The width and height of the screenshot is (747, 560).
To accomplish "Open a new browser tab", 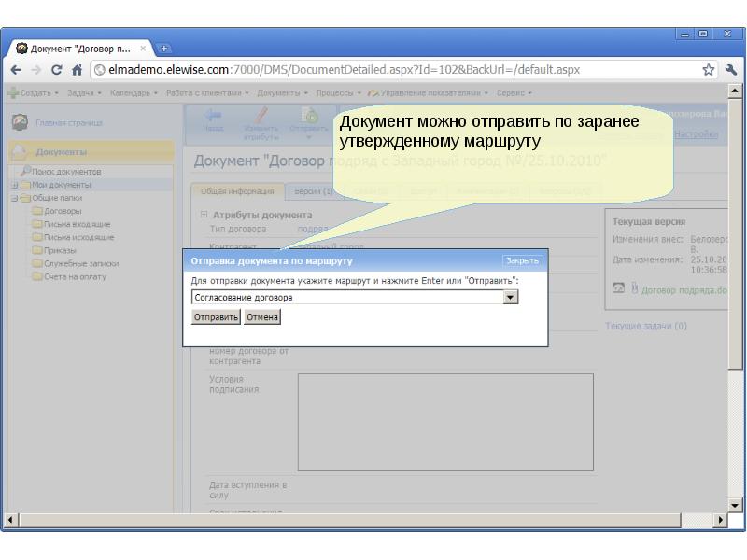I will 165,48.
